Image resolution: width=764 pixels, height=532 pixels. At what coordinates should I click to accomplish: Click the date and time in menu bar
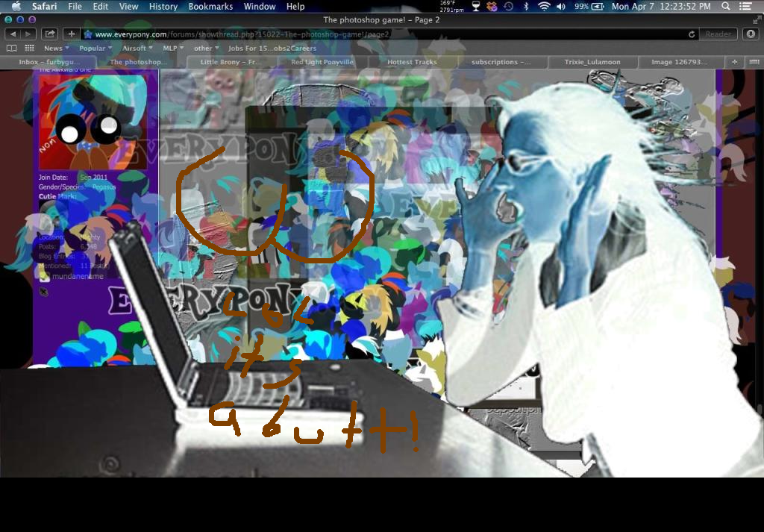(661, 6)
